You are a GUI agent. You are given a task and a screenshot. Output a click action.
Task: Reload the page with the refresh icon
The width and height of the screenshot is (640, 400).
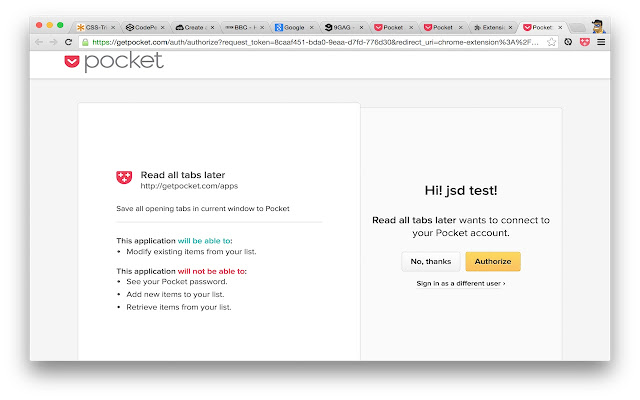click(x=69, y=42)
